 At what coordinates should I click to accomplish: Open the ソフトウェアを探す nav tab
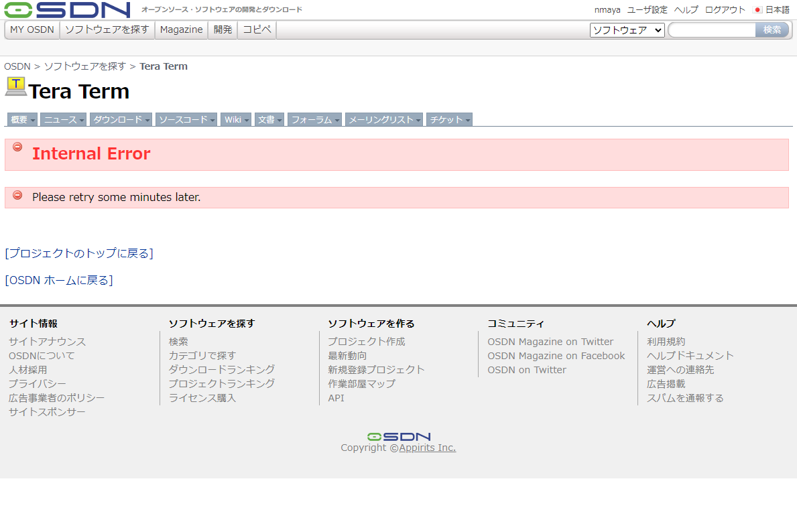pos(107,29)
